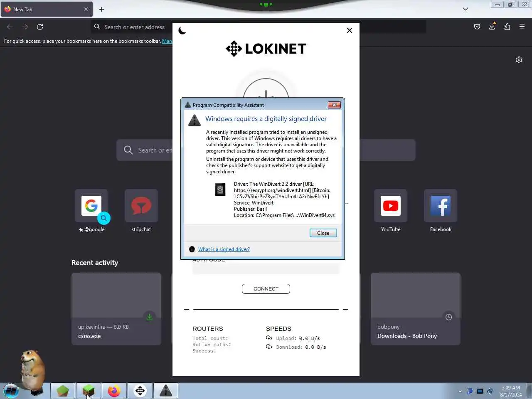Open Facebook shortcut tile

pyautogui.click(x=441, y=206)
